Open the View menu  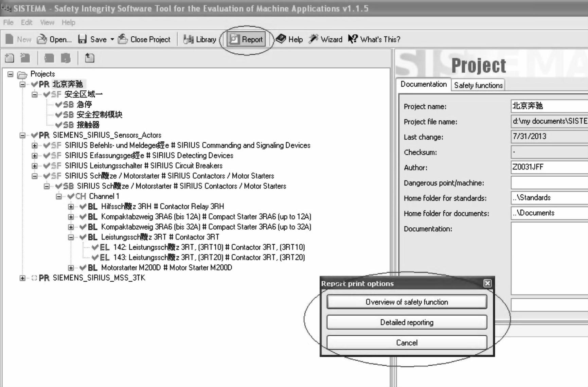pos(47,22)
